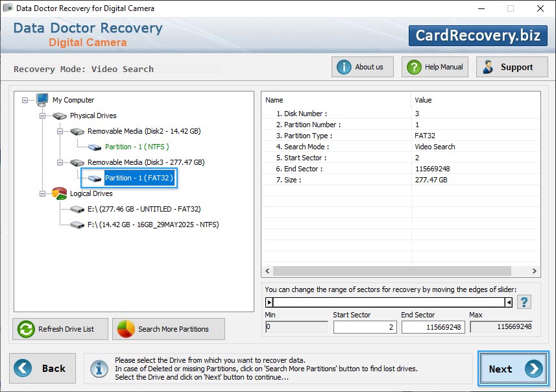
Task: Click the Physical Drives disk icon
Action: (60, 116)
